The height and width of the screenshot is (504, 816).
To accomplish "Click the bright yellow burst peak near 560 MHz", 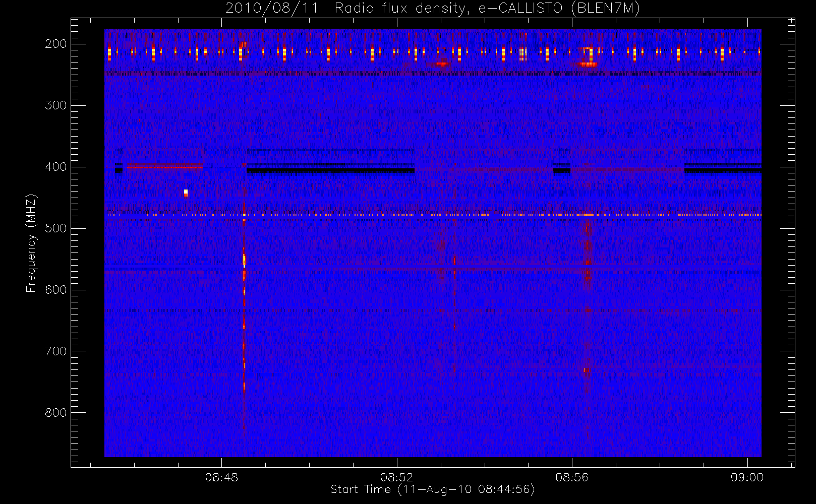I will (x=244, y=260).
